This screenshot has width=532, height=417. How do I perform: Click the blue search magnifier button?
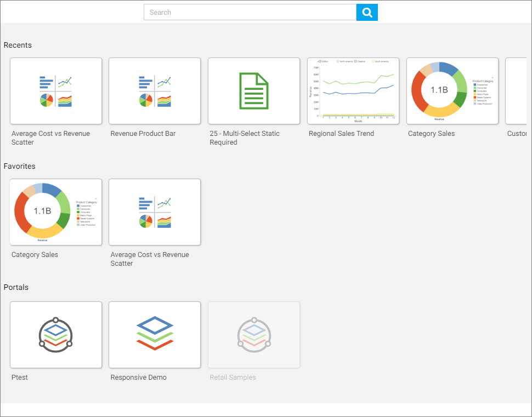click(367, 13)
